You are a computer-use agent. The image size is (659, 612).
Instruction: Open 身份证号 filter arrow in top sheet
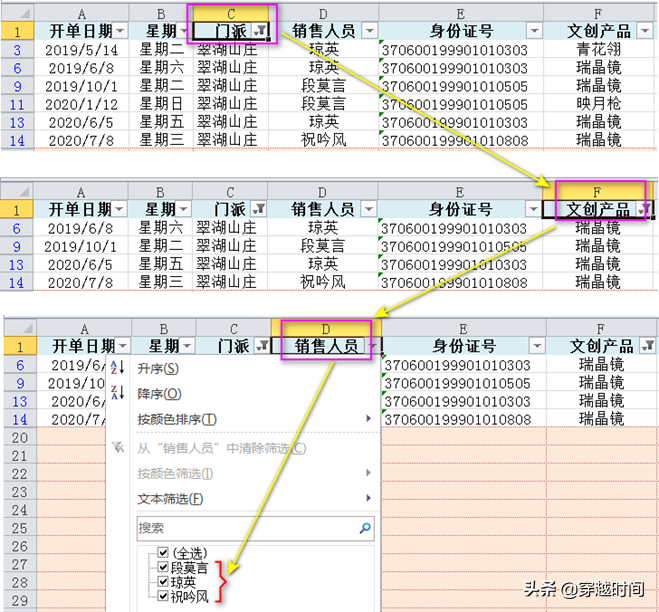click(x=534, y=31)
